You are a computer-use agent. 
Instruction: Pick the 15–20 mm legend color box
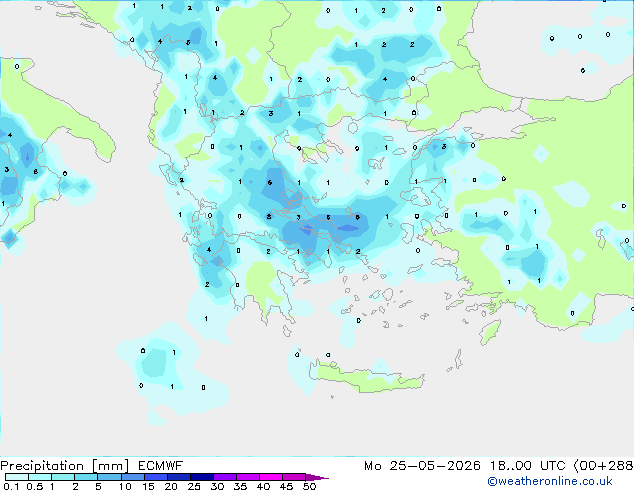(155, 477)
